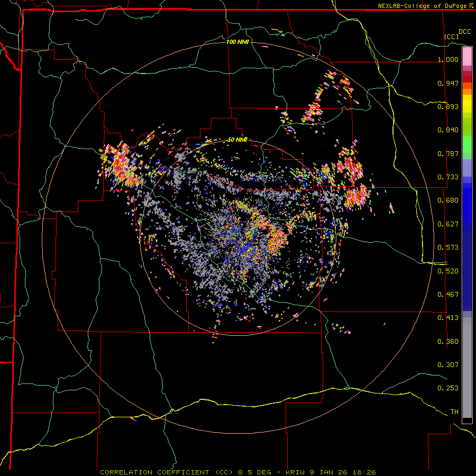Click the 0.627 scale value
The image size is (476, 476).
click(x=448, y=224)
